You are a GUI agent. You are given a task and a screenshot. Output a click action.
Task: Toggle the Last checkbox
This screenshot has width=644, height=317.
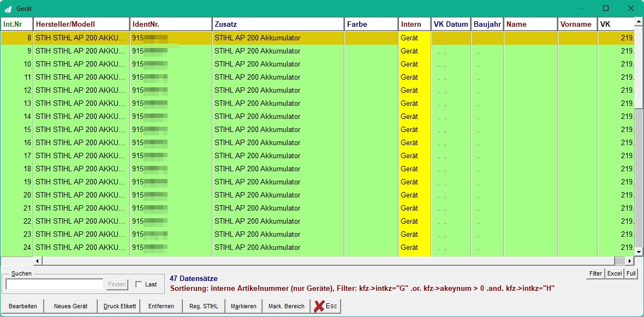point(139,284)
